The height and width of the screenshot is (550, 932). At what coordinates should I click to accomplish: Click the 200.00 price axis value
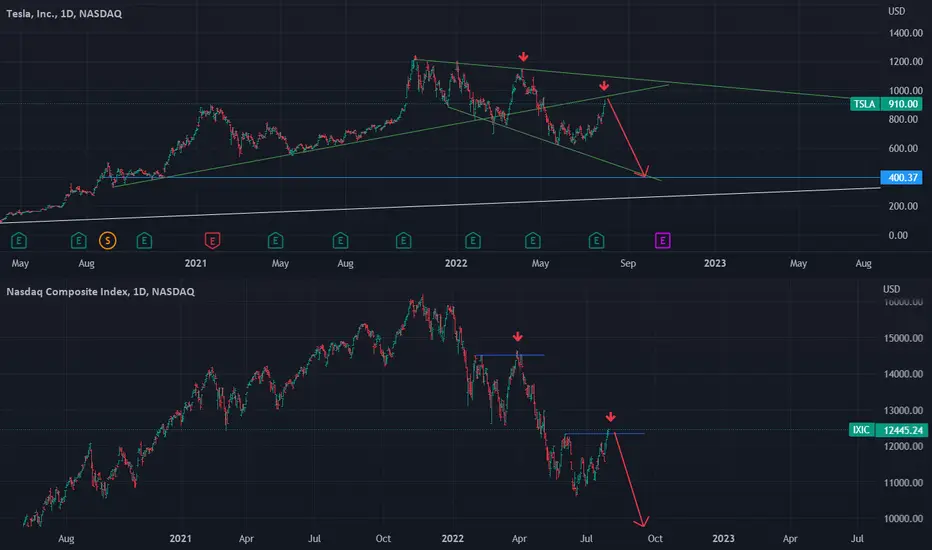[903, 206]
